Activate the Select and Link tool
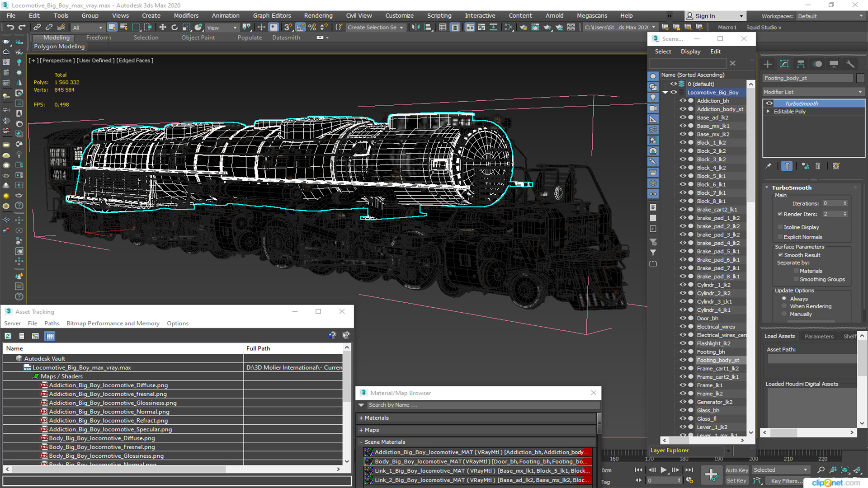Screen dimensions: 868x488 point(37,27)
